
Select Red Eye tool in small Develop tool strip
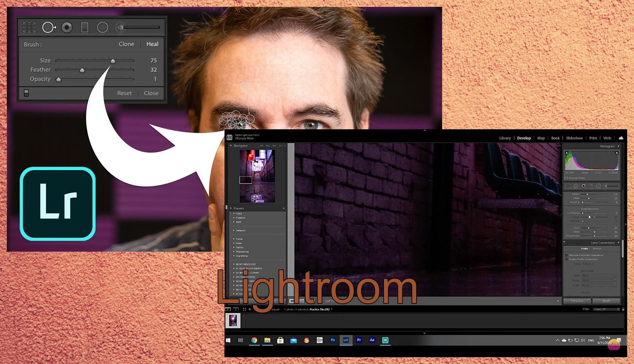584,186
